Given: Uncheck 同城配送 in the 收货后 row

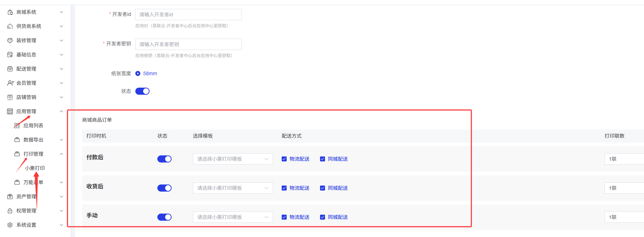Looking at the screenshot, I should click(x=323, y=188).
